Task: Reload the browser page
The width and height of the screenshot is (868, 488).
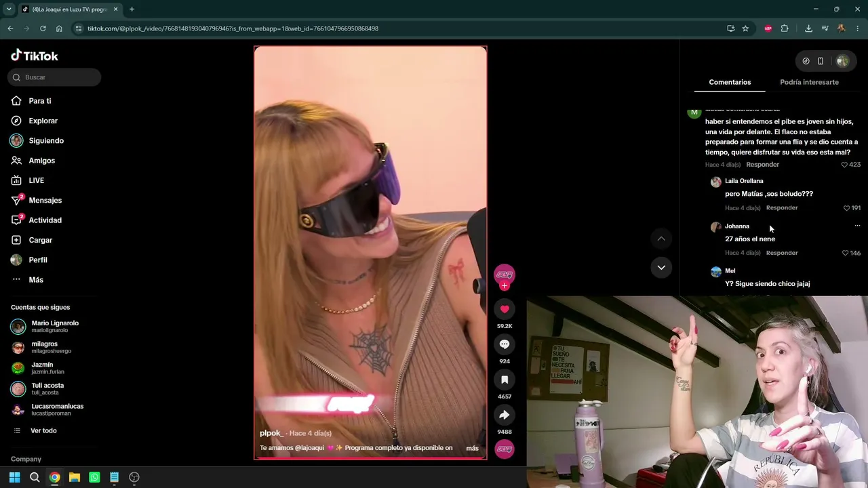Action: (x=43, y=28)
